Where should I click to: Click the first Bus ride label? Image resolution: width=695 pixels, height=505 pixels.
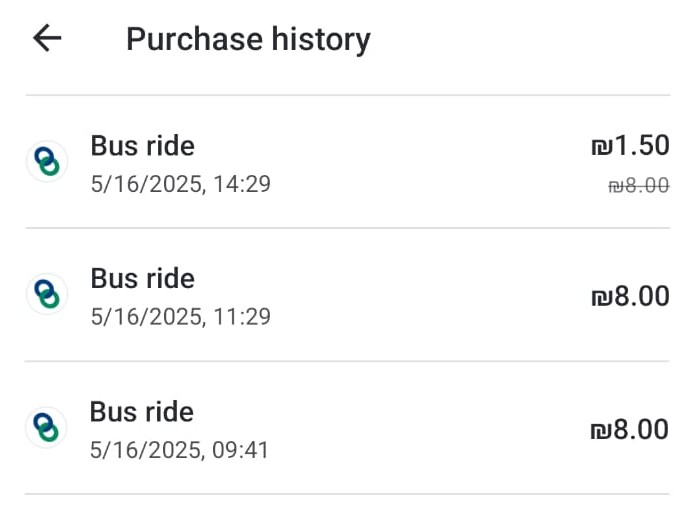coord(142,146)
